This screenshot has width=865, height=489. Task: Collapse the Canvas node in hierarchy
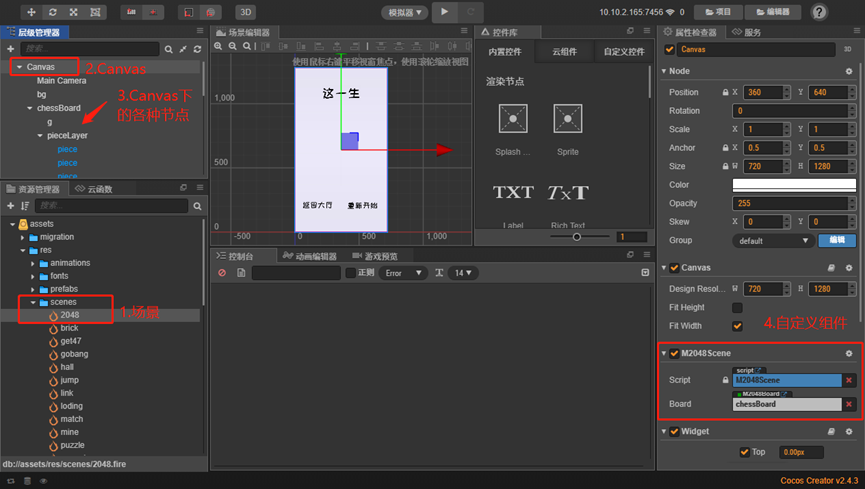19,67
